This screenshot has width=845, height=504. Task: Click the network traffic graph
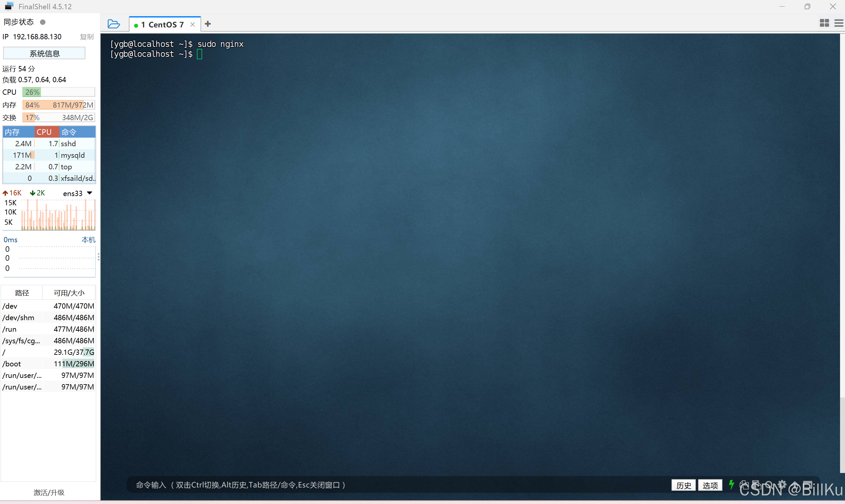click(x=58, y=215)
